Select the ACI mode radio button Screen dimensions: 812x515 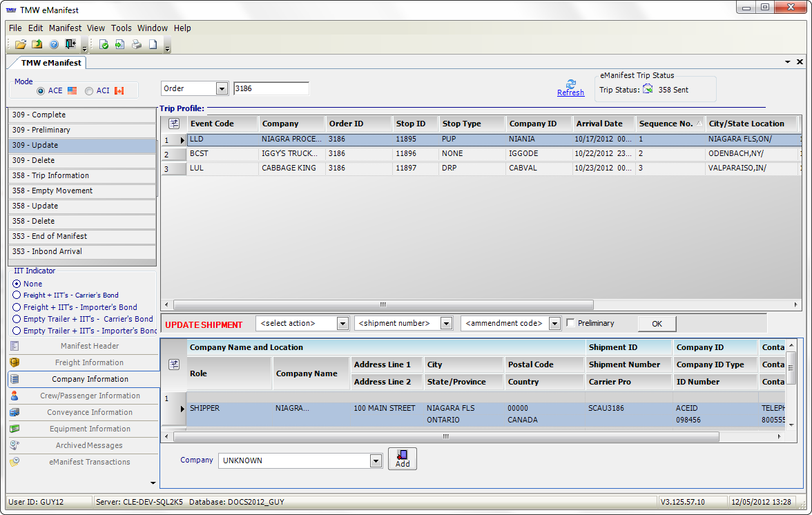(x=89, y=91)
